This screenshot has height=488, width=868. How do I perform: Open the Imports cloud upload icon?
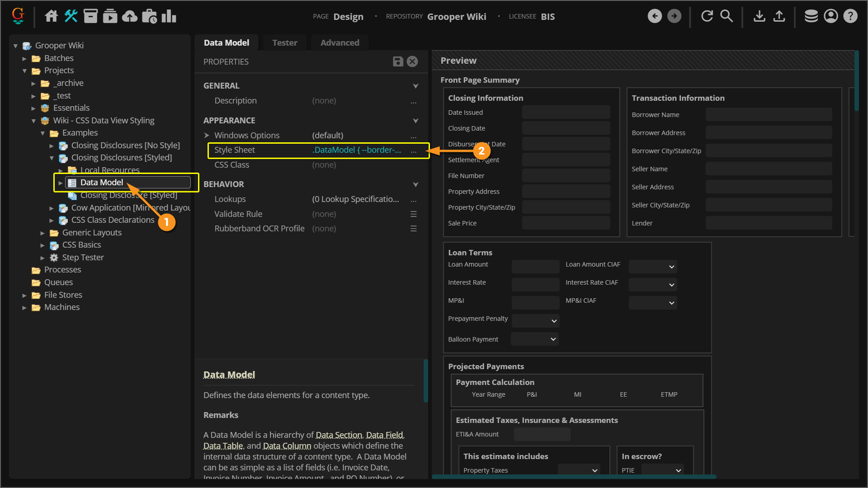click(130, 16)
